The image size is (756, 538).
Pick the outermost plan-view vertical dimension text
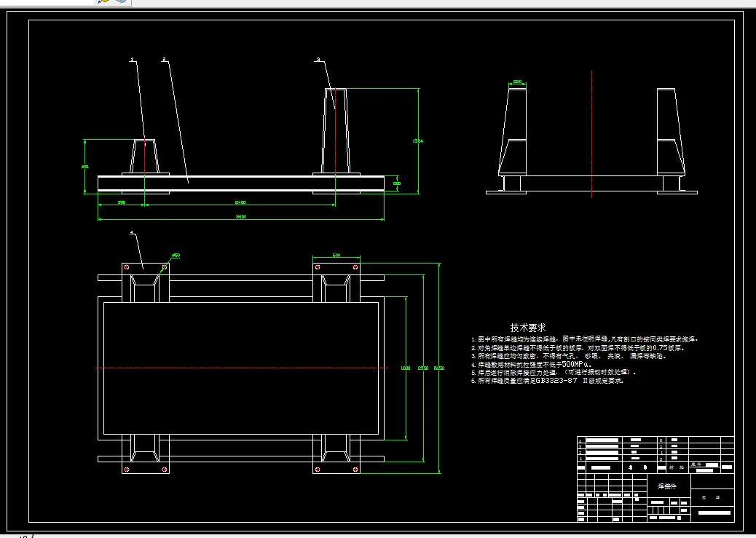point(438,368)
